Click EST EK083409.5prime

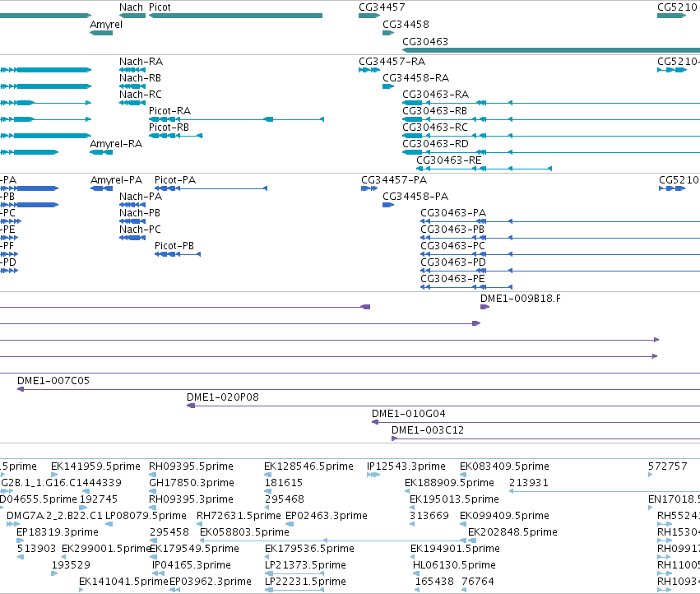(504, 466)
